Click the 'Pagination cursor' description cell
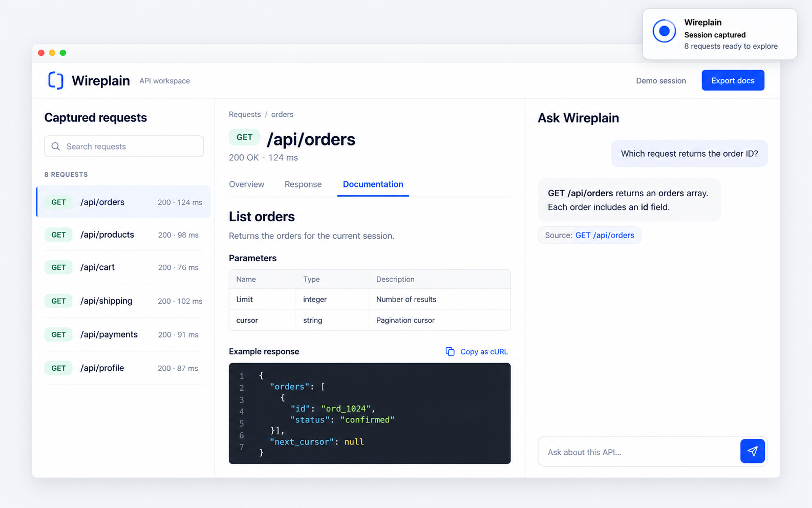 coord(439,320)
